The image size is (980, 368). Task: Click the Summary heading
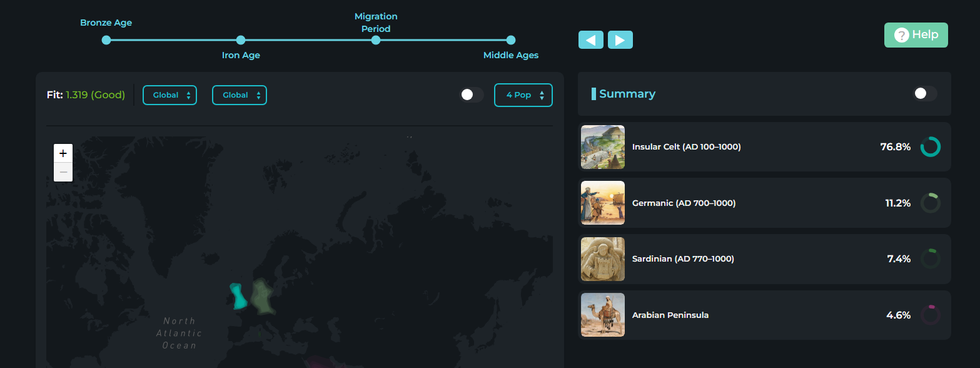pos(627,94)
